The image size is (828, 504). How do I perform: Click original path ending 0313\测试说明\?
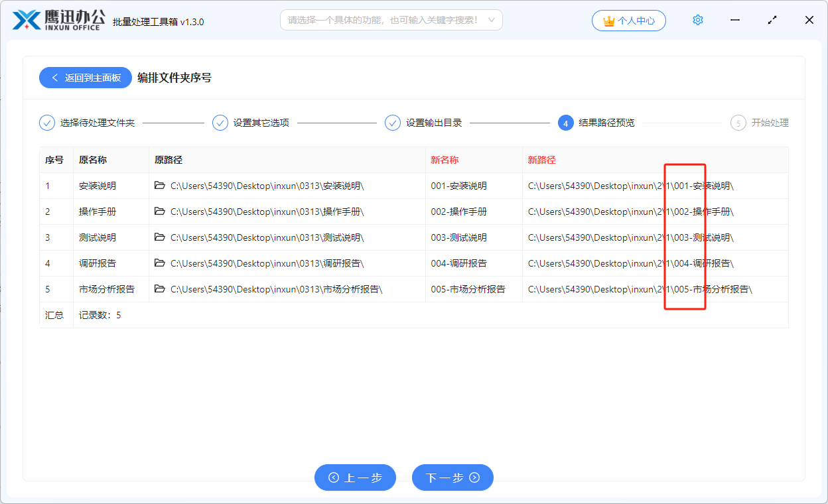(267, 237)
